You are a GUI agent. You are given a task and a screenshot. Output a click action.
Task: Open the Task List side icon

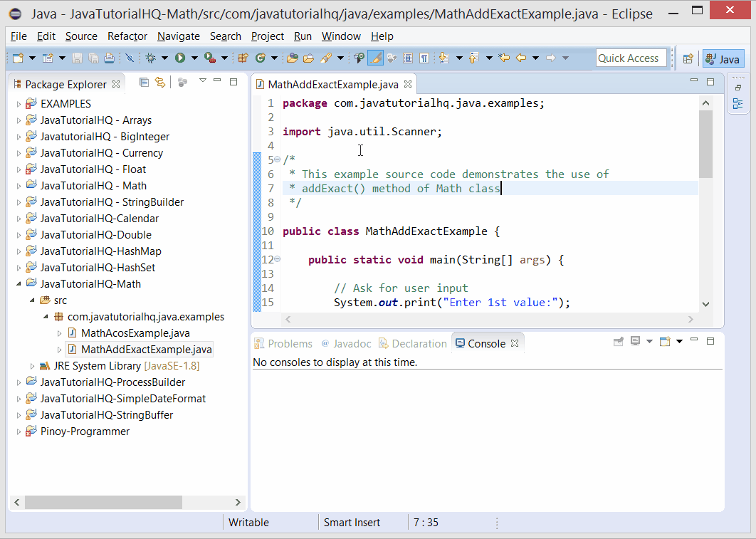coord(737,103)
